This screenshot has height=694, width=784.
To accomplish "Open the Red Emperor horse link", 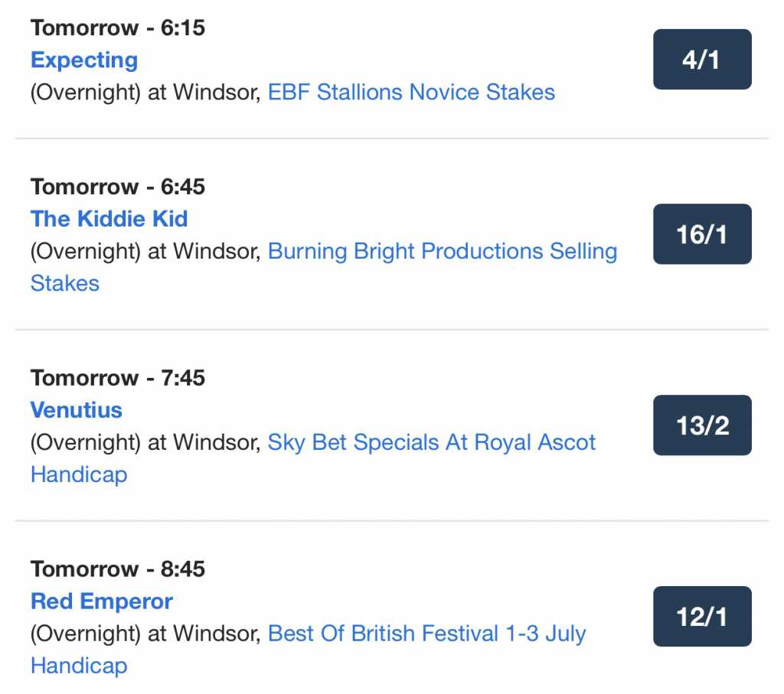I will [x=102, y=601].
